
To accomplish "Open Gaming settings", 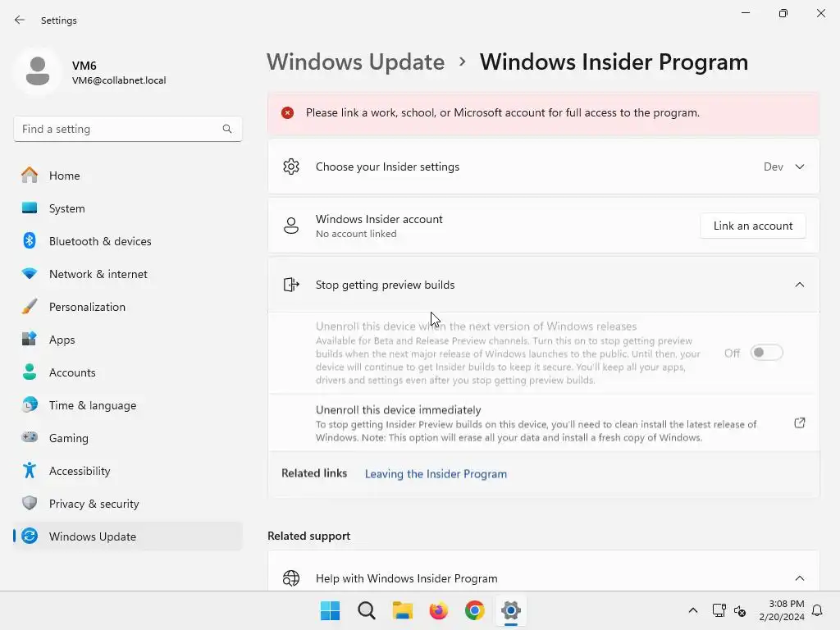I will (x=127, y=437).
